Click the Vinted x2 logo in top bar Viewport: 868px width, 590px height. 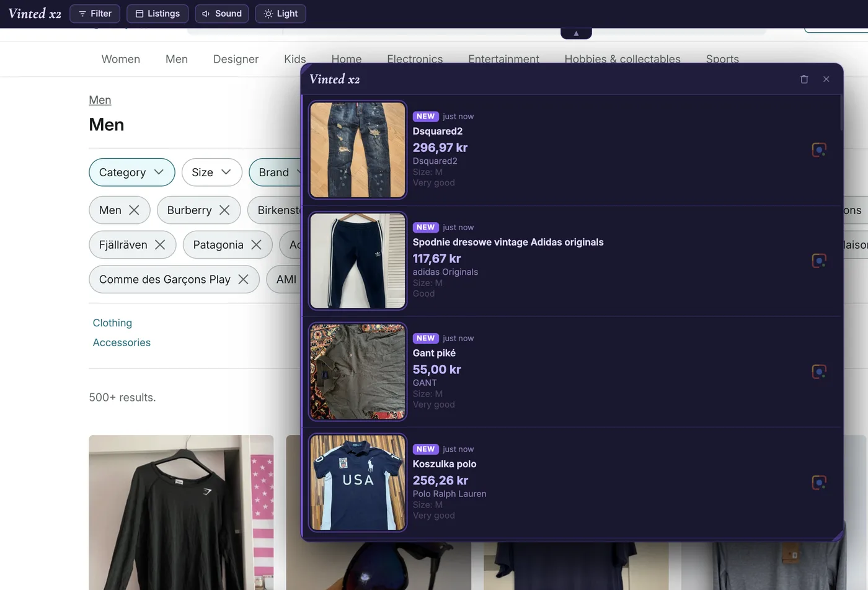tap(35, 14)
